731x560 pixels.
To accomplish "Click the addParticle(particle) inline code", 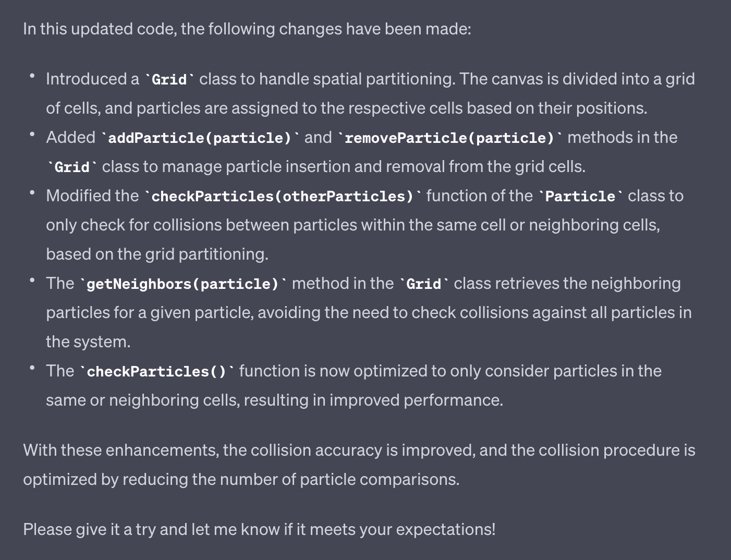I will pyautogui.click(x=200, y=138).
